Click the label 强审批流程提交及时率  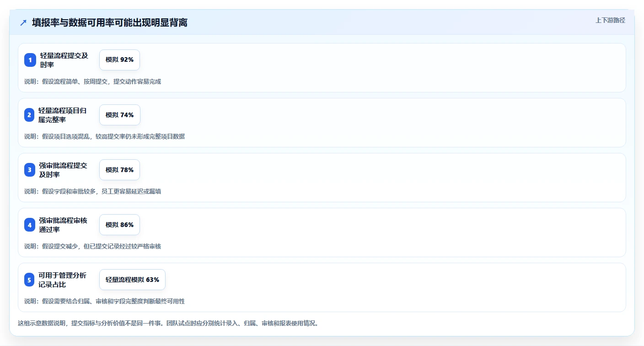click(63, 170)
